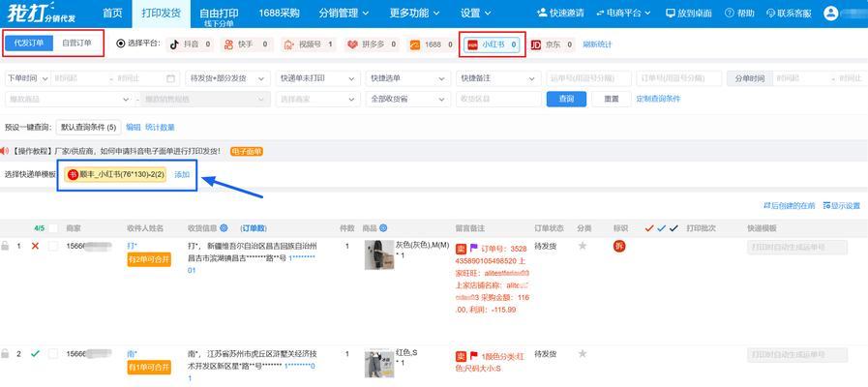Image resolution: width=868 pixels, height=387 pixels.
Task: Click the orange 电子面单 tag
Action: (247, 151)
